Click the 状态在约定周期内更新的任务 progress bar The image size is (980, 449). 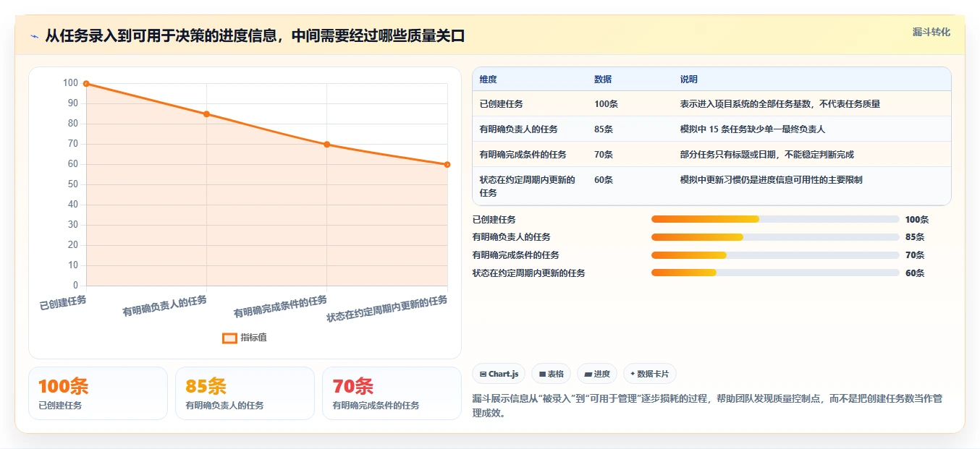tap(775, 273)
